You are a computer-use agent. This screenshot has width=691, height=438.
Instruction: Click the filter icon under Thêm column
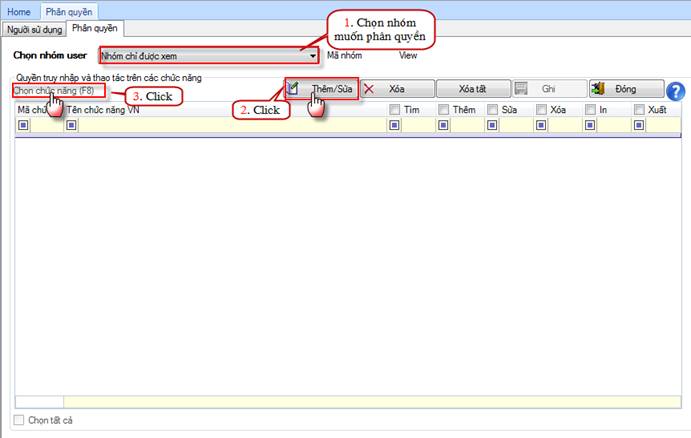[443, 126]
